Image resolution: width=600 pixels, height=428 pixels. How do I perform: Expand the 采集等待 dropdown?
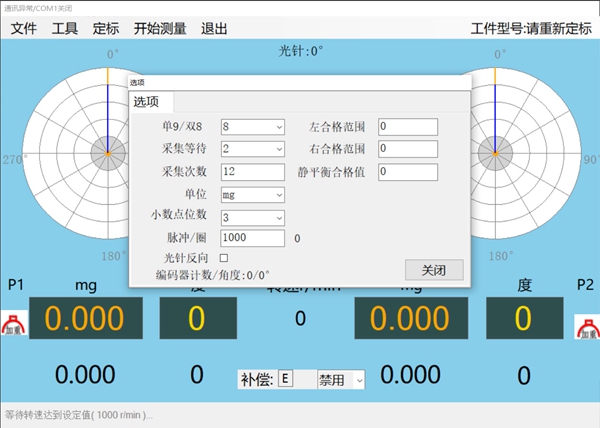[x=252, y=149]
